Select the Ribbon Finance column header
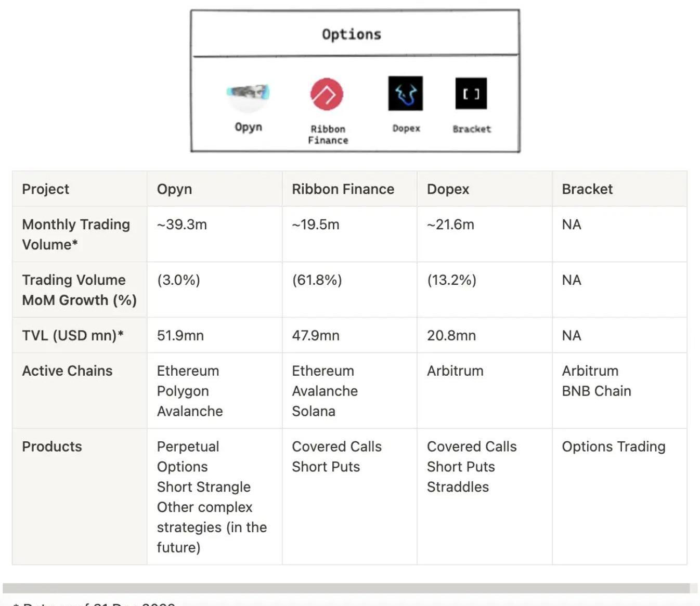Image resolution: width=700 pixels, height=606 pixels. [343, 189]
